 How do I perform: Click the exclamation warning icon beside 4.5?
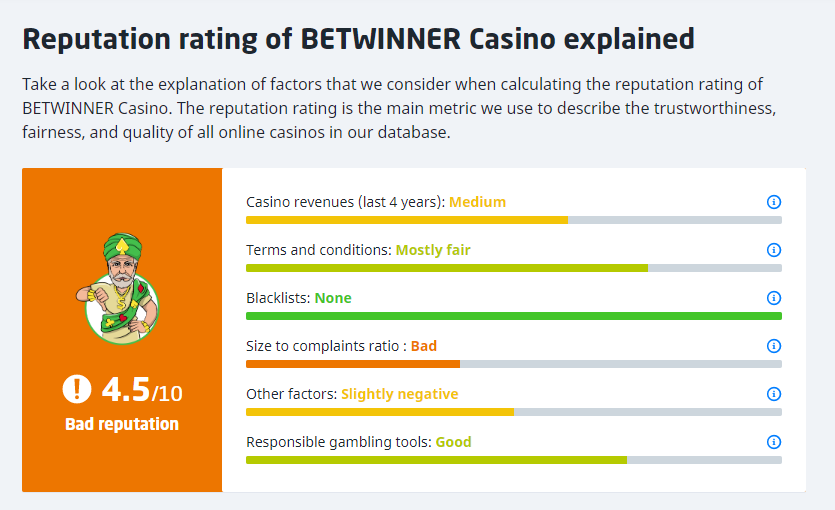pyautogui.click(x=77, y=389)
